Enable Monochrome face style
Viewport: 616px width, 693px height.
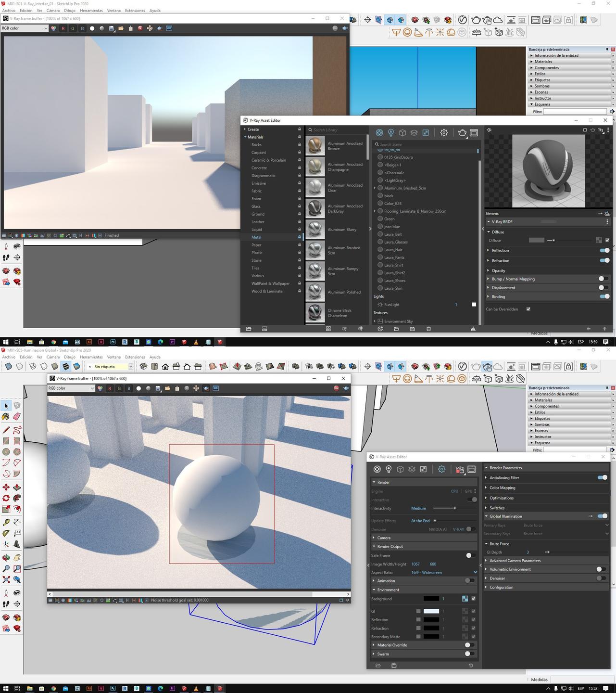coord(76,366)
